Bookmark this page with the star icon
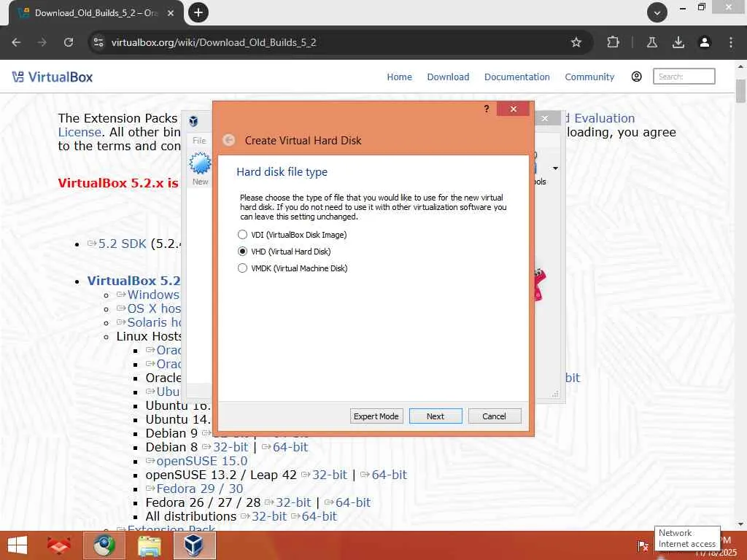Image resolution: width=747 pixels, height=560 pixels. [x=576, y=42]
